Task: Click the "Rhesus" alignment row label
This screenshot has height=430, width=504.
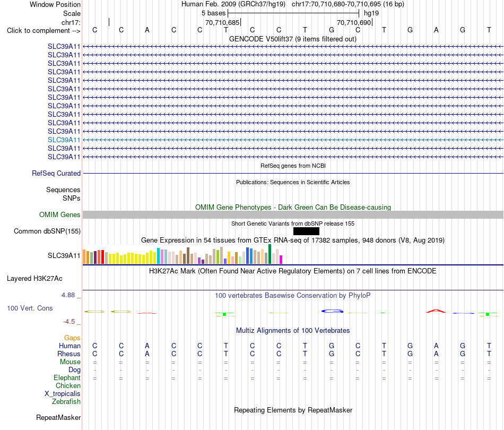Action: click(69, 354)
